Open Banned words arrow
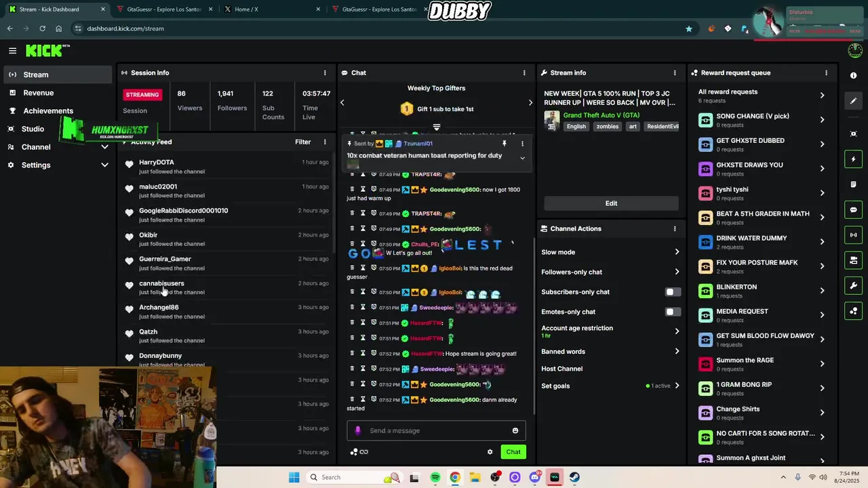Viewport: 868px width, 488px height. tap(677, 351)
